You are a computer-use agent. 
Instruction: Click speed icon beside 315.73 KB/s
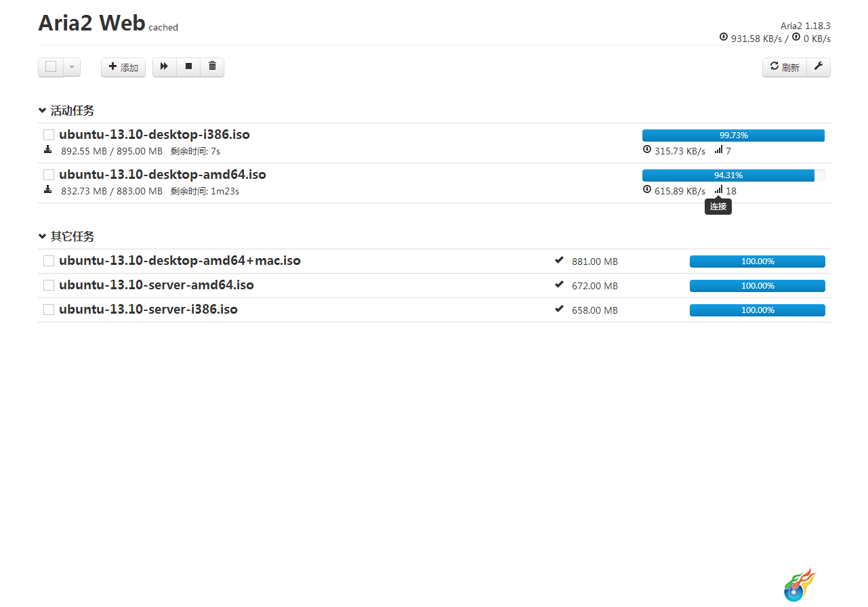click(x=647, y=150)
